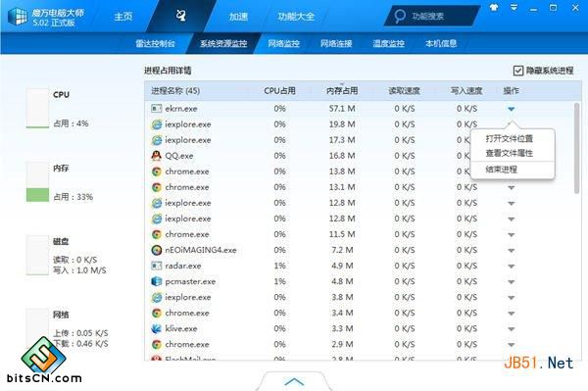
Task: Toggle the 隐藏系统进程 checkbox
Action: [518, 71]
